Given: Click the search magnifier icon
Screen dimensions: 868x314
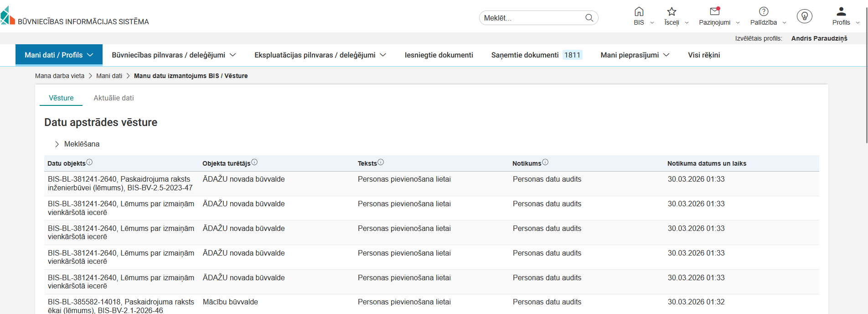Looking at the screenshot, I should 589,18.
